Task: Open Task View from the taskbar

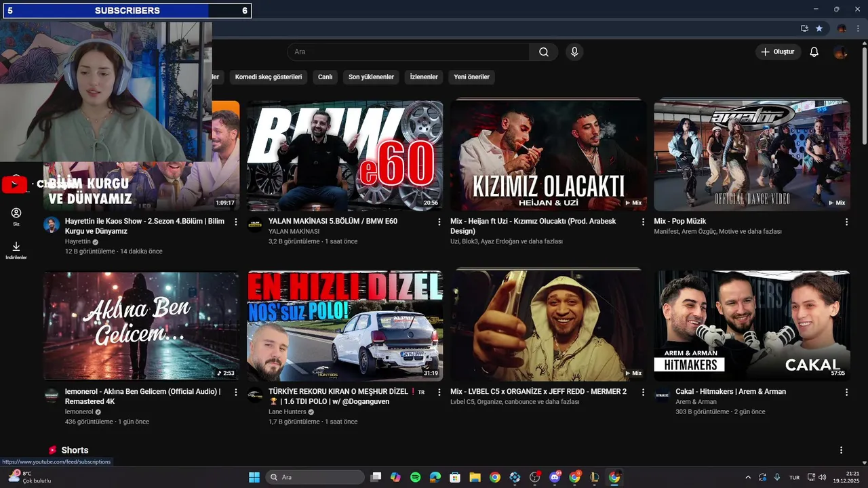Action: click(376, 477)
